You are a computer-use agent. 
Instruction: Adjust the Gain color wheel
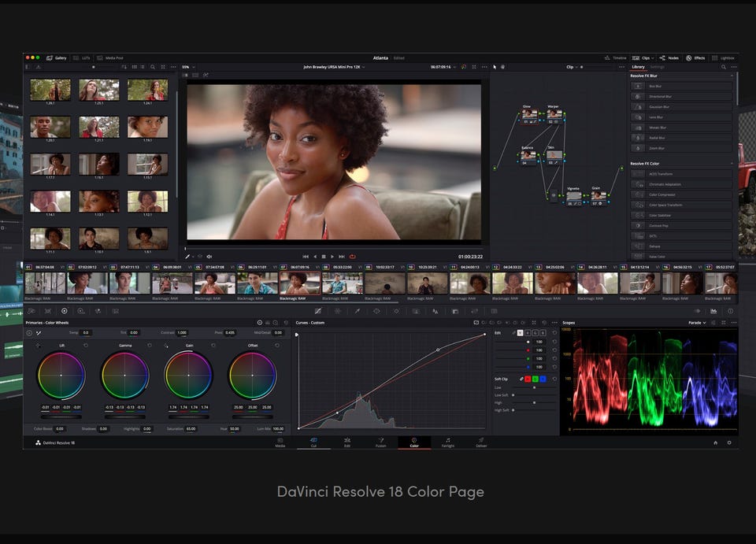coord(188,376)
